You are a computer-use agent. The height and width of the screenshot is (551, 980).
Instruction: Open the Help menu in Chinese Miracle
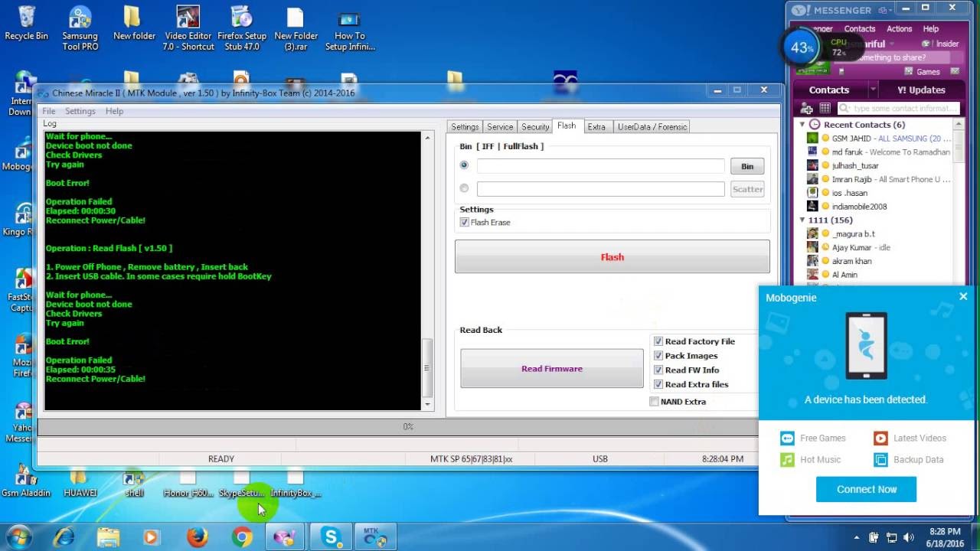[x=114, y=111]
